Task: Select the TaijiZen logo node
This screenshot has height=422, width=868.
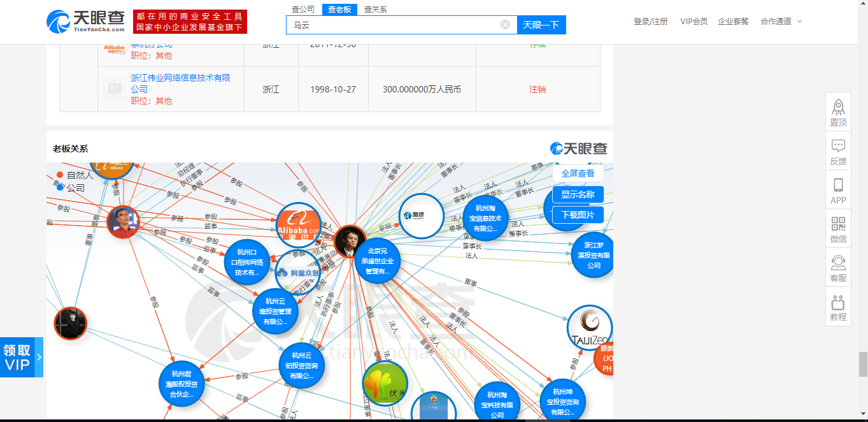Action: 590,328
